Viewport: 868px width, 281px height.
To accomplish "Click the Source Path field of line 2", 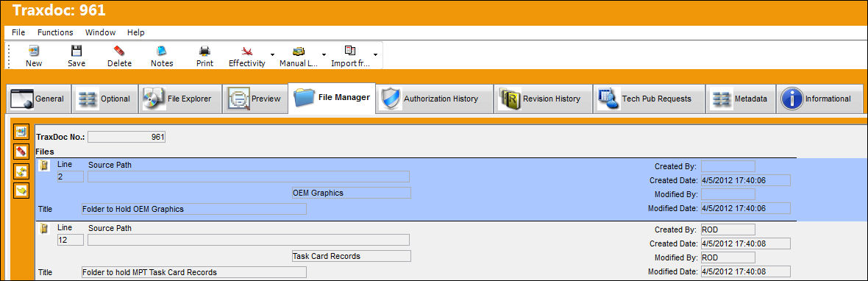I will [249, 177].
